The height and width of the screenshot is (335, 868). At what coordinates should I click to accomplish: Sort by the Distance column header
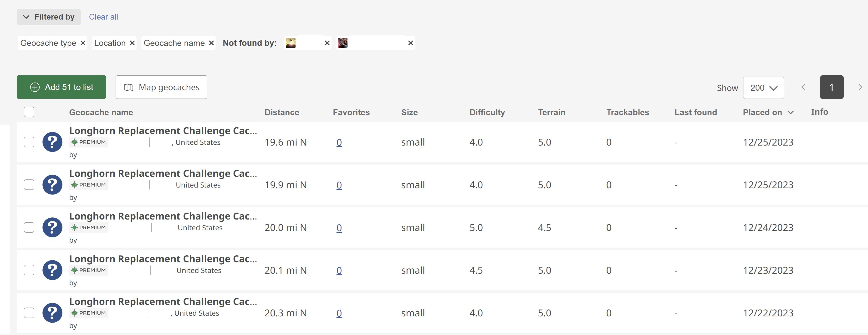pos(281,112)
